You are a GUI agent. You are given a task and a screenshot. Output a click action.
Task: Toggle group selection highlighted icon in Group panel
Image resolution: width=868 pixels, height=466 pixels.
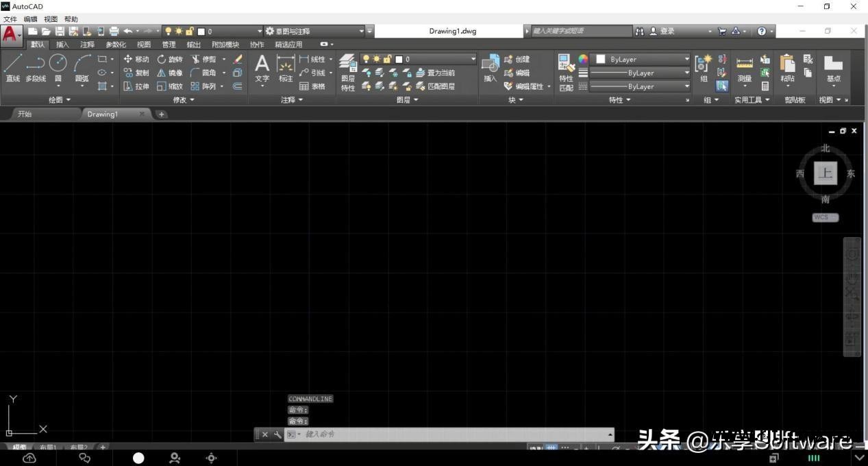(721, 86)
